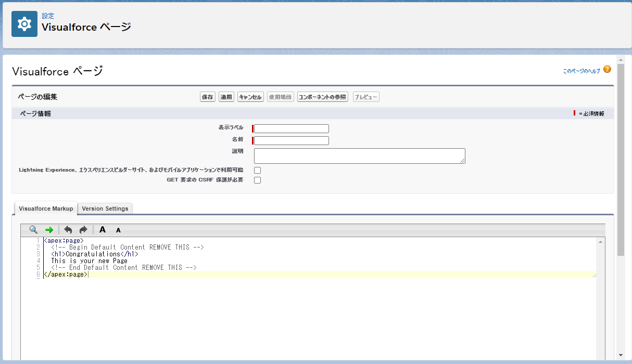Click the Setup gear icon
Screen dimensions: 632x364
point(24,24)
